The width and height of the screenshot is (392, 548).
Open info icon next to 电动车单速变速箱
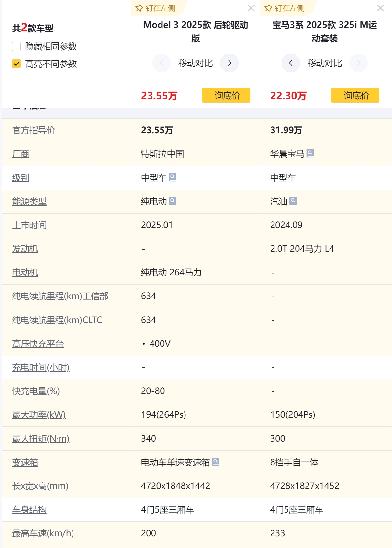coord(216,462)
